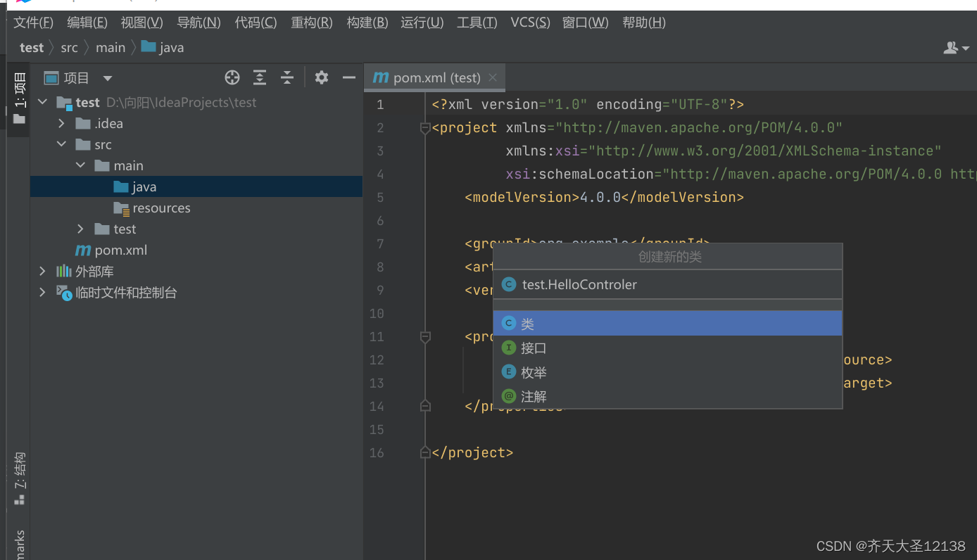Image resolution: width=977 pixels, height=560 pixels.
Task: Select the resources folder in tree
Action: [x=196, y=208]
